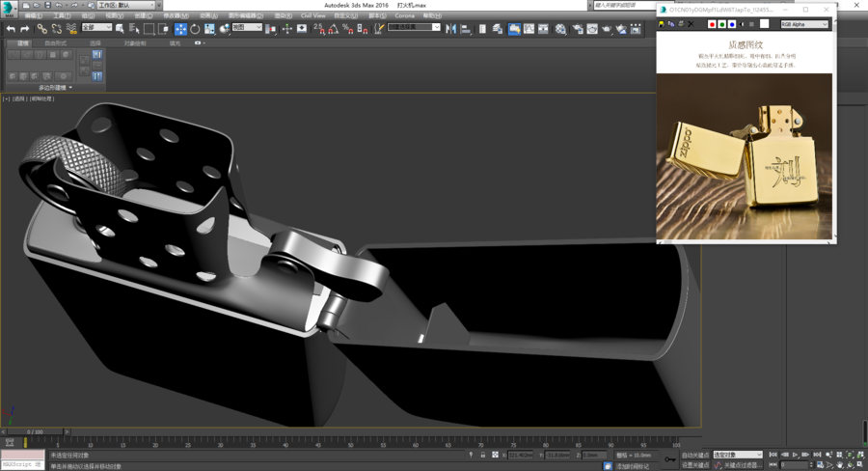The height and width of the screenshot is (471, 868).
Task: Open the Material Editor
Action: click(560, 29)
